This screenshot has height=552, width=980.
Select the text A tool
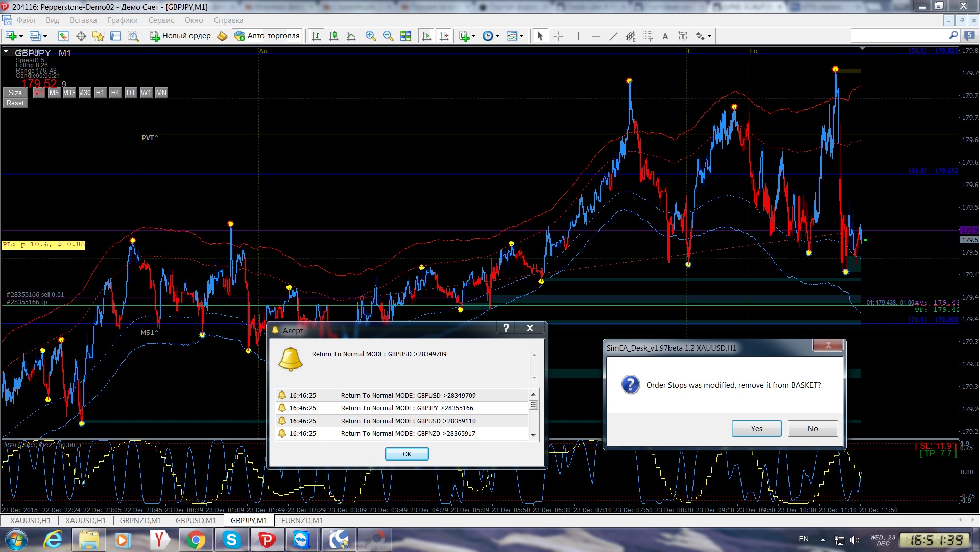pyautogui.click(x=665, y=36)
